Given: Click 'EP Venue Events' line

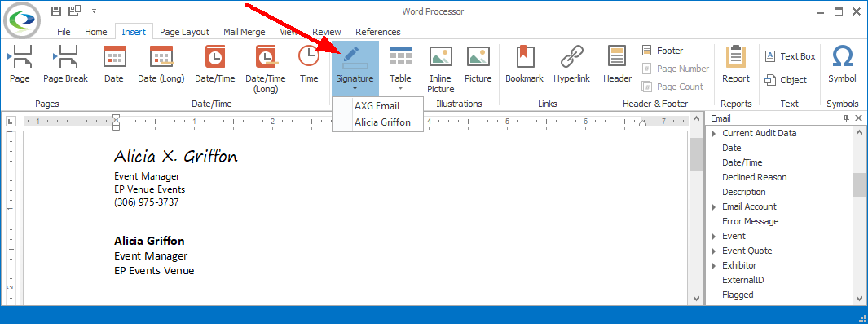Looking at the screenshot, I should [149, 189].
